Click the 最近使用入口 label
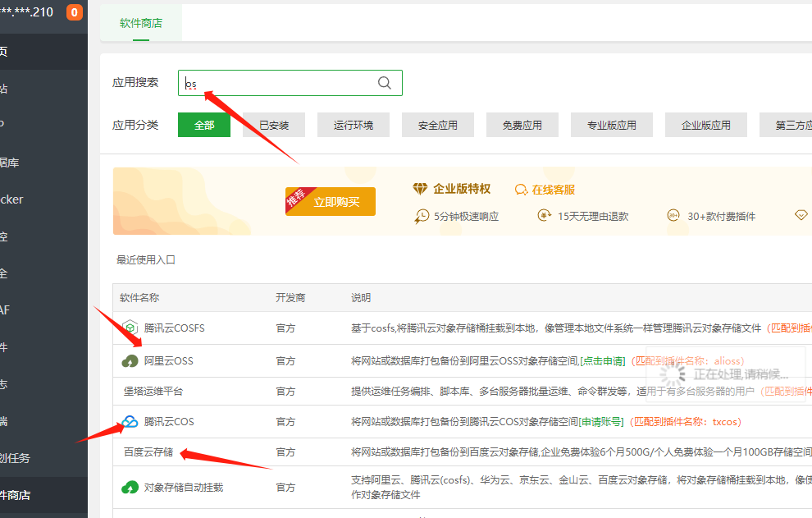The image size is (812, 518). pyautogui.click(x=145, y=259)
